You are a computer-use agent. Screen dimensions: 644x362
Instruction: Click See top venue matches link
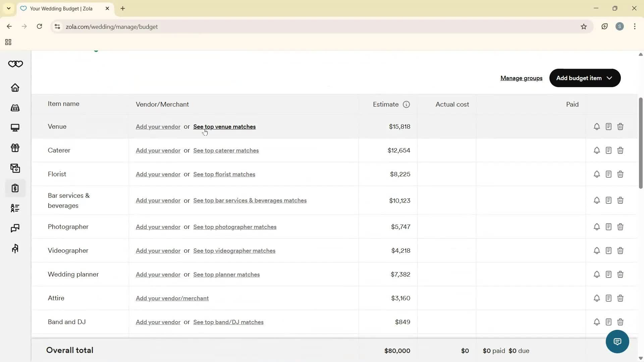tap(224, 127)
